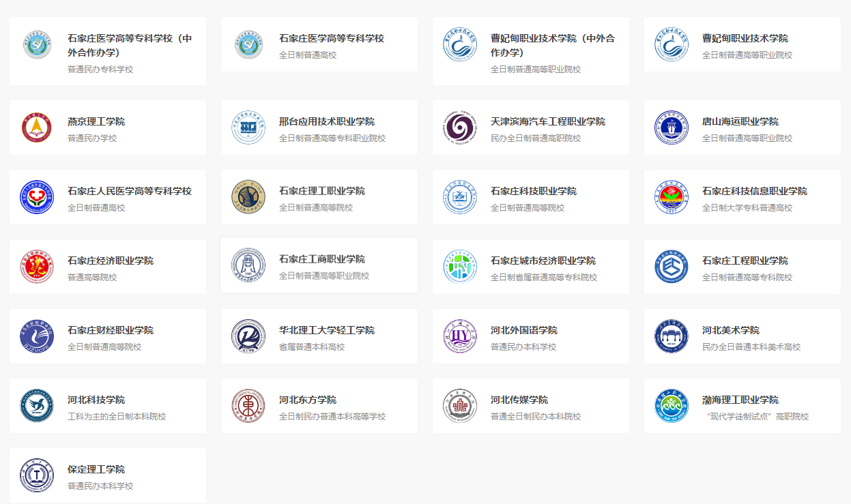Screen dimensions: 851x504
Task: Click the 曹妃甸职业技术学院（中外合作办学） title
Action: 553,45
